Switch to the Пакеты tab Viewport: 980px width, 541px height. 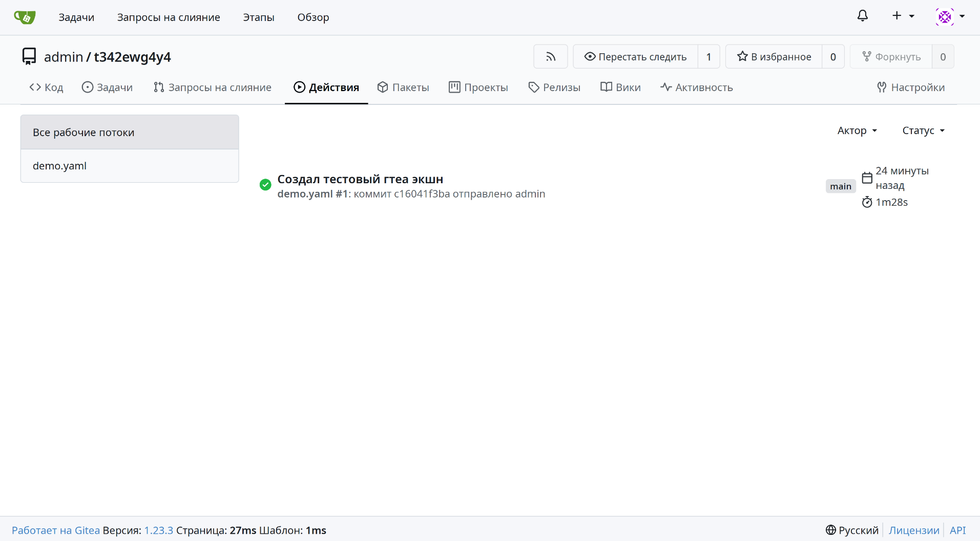[403, 88]
